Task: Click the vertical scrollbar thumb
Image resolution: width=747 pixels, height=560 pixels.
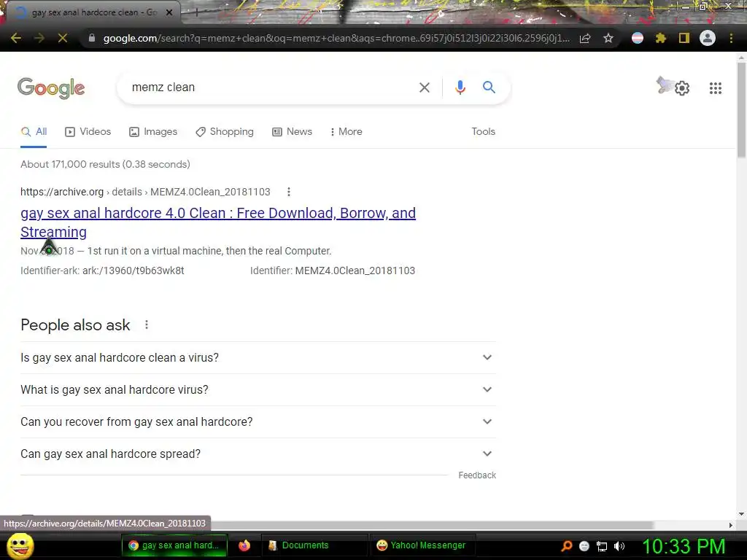Action: [x=741, y=109]
